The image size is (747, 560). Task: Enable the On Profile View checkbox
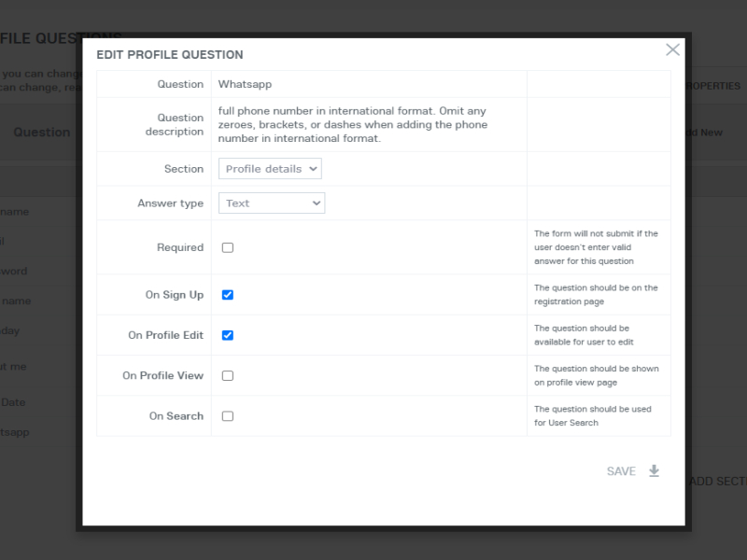pyautogui.click(x=228, y=375)
